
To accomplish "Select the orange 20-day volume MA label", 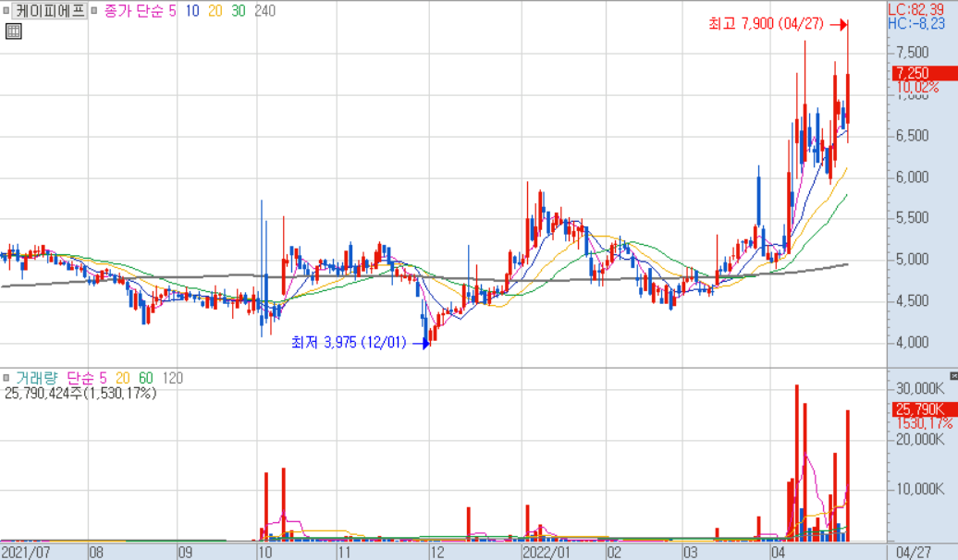I will (122, 378).
